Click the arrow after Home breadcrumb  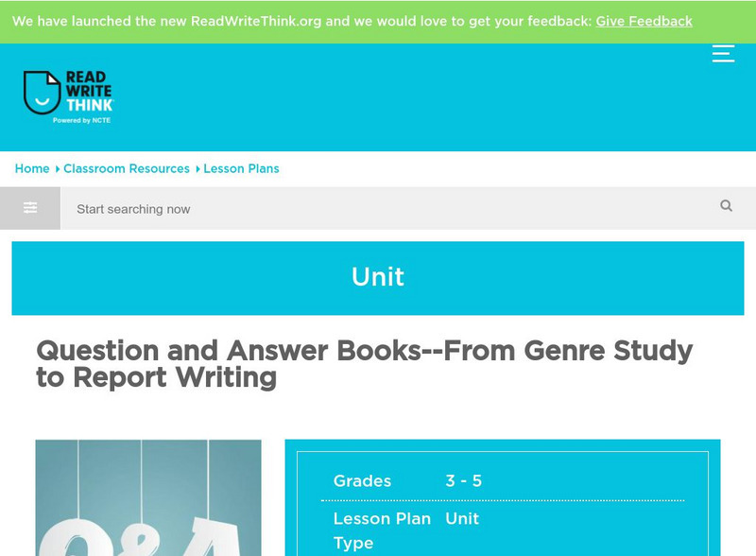pyautogui.click(x=57, y=169)
